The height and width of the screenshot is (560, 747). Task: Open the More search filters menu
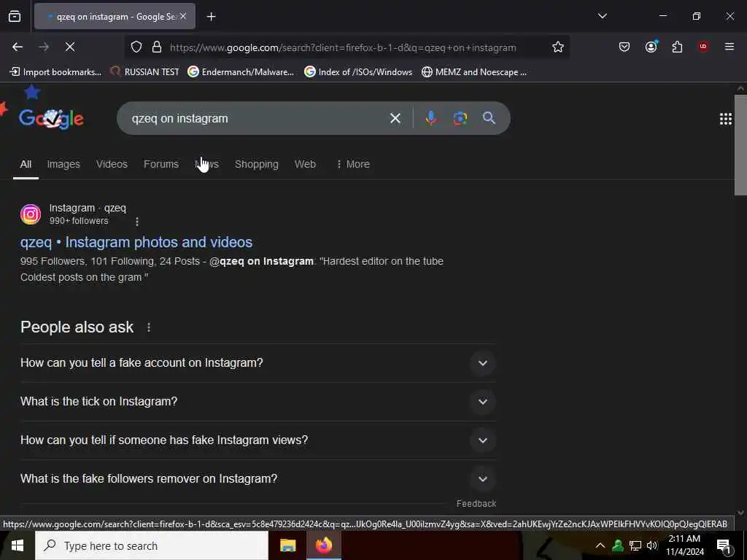(x=353, y=164)
